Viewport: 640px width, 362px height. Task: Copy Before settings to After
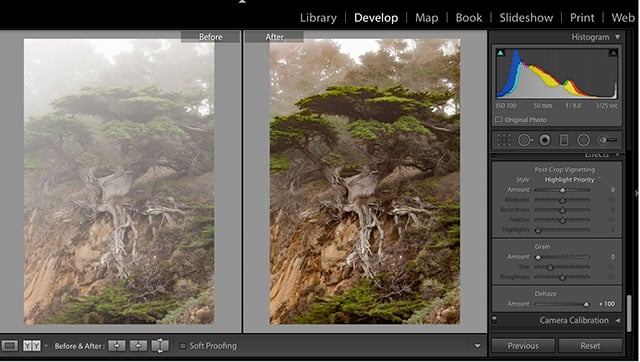pyautogui.click(x=117, y=346)
